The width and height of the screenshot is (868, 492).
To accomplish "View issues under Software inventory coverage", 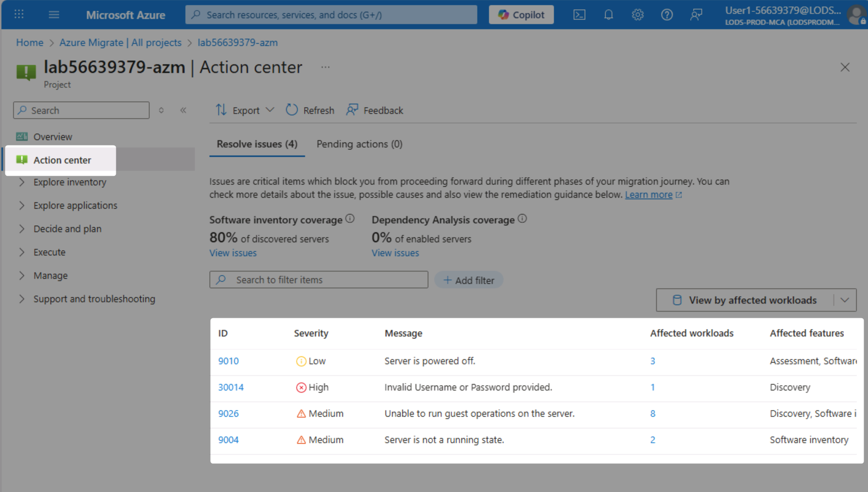I will 233,253.
